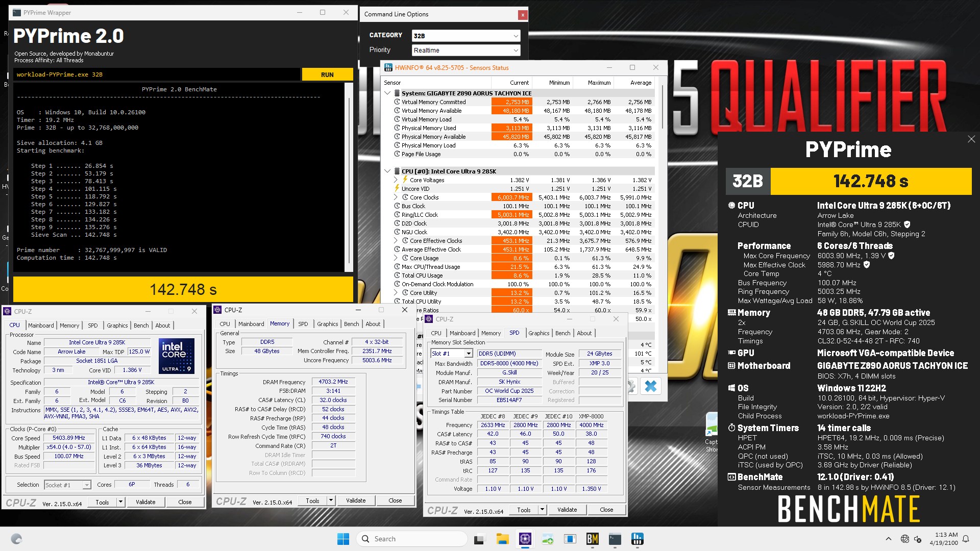
Task: Click the BenchMate section icon near version info
Action: [731, 477]
